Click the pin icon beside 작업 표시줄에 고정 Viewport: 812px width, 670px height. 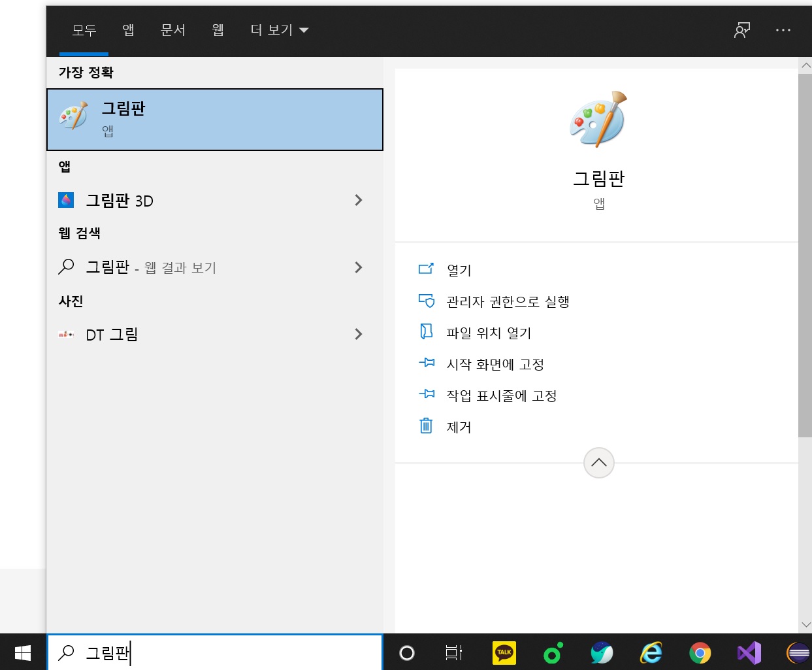(427, 394)
